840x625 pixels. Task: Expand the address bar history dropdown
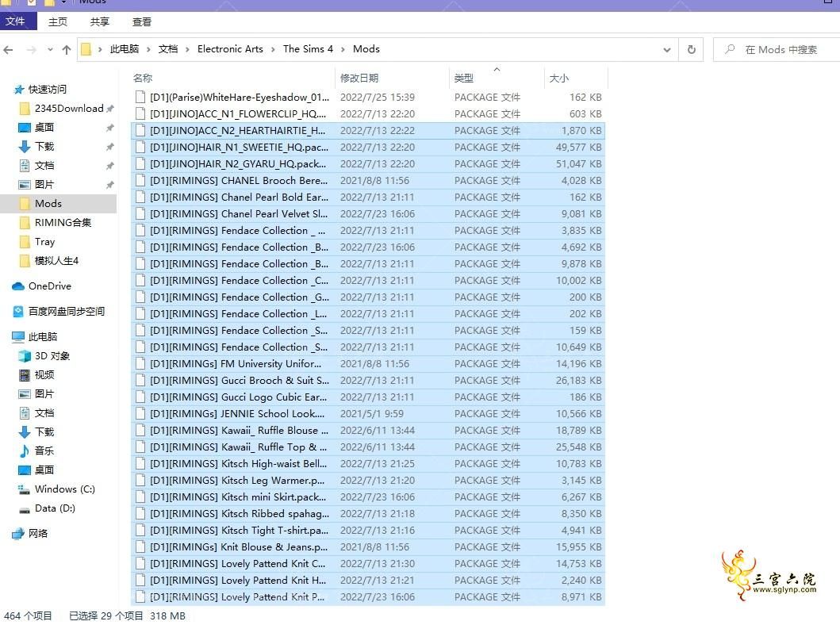pos(667,50)
